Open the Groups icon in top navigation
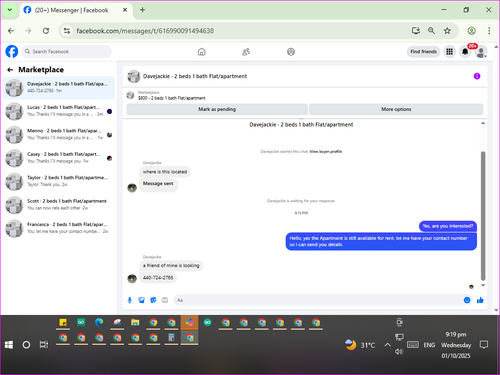 291,52
